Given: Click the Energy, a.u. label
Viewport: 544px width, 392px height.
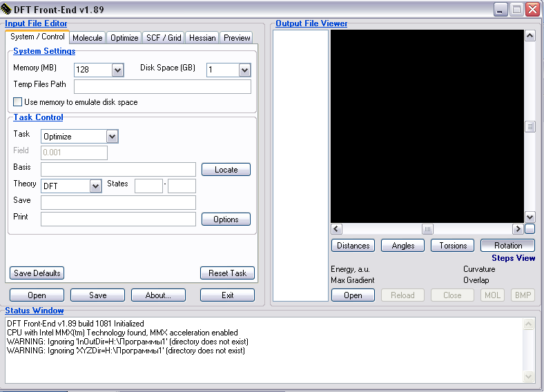Looking at the screenshot, I should [x=350, y=269].
